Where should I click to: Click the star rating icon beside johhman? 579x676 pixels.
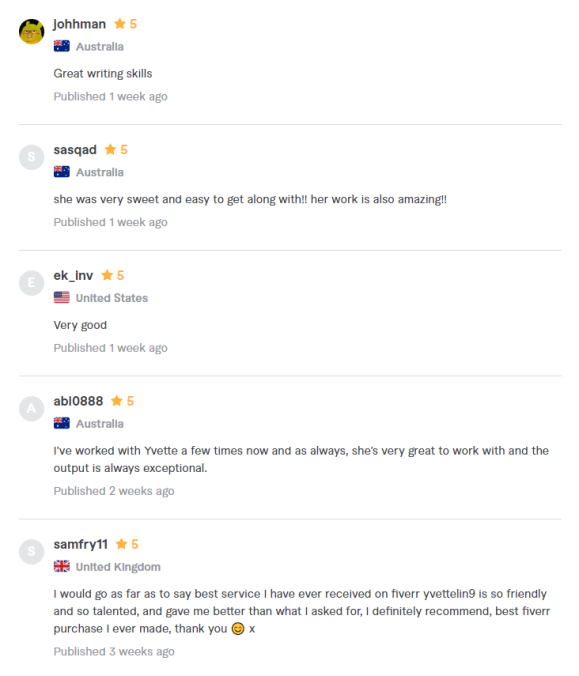pyautogui.click(x=120, y=24)
